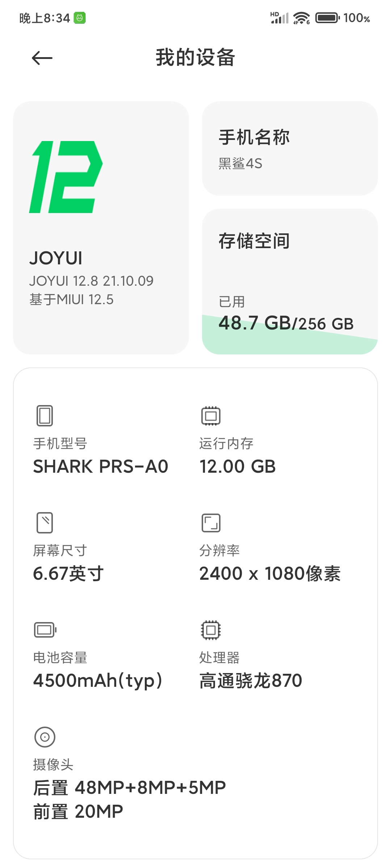Tap the green status bar notification icon
This screenshot has height=868, width=391.
80,18
